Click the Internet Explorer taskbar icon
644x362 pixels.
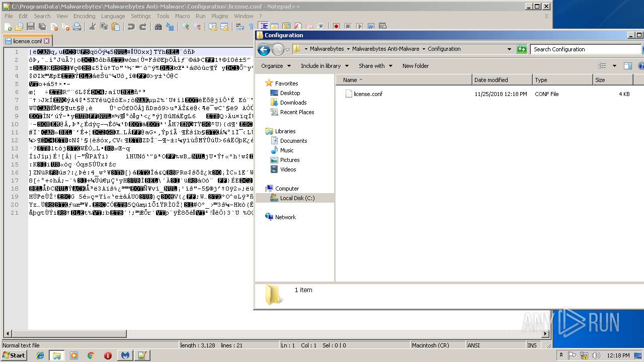coord(40,355)
